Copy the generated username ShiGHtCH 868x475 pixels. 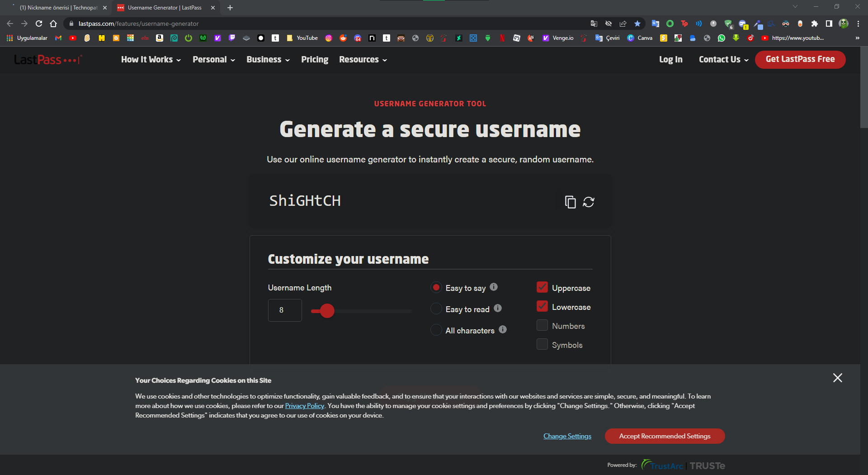tap(570, 202)
